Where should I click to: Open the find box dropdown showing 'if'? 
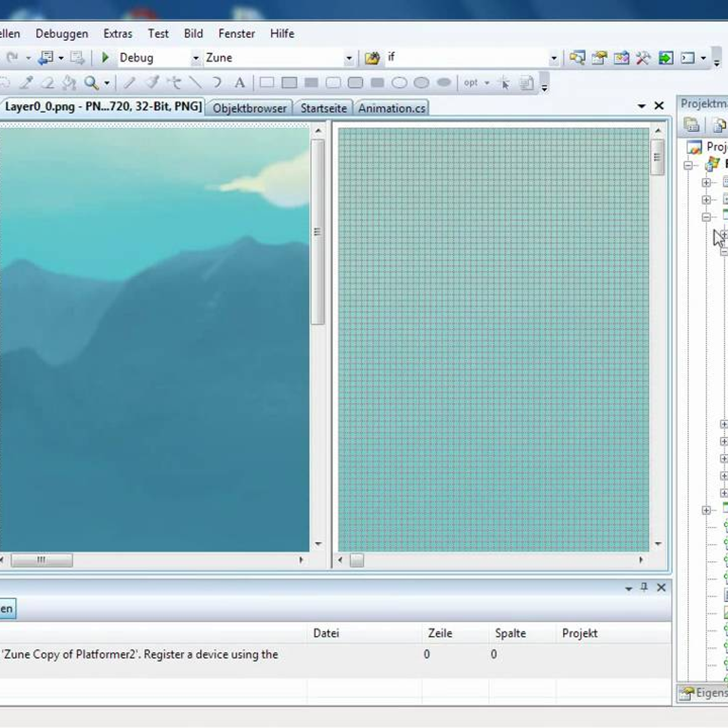pyautogui.click(x=554, y=58)
